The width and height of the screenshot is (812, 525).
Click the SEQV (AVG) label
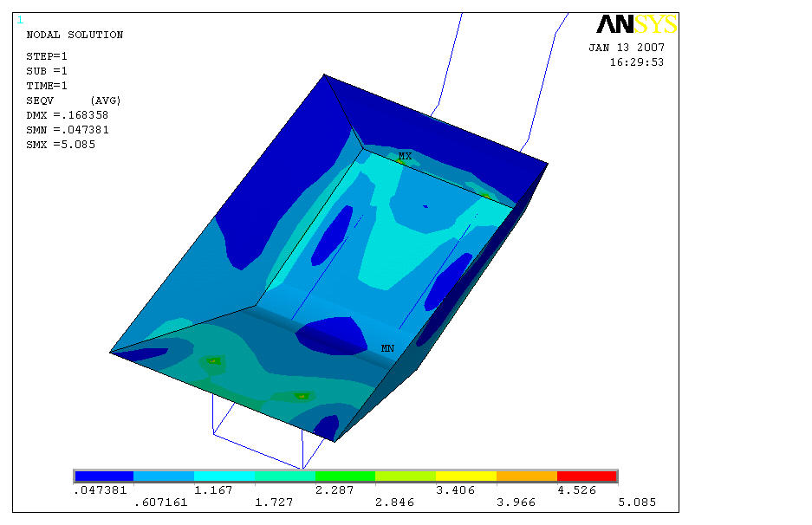73,100
